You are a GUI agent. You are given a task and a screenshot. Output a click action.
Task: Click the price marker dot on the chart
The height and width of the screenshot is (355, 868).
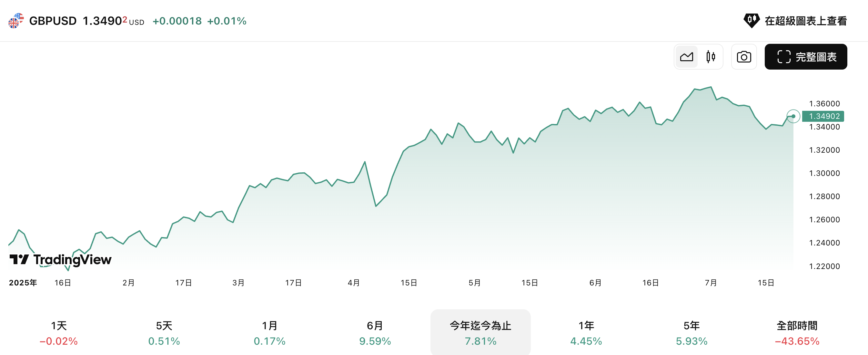coord(794,116)
